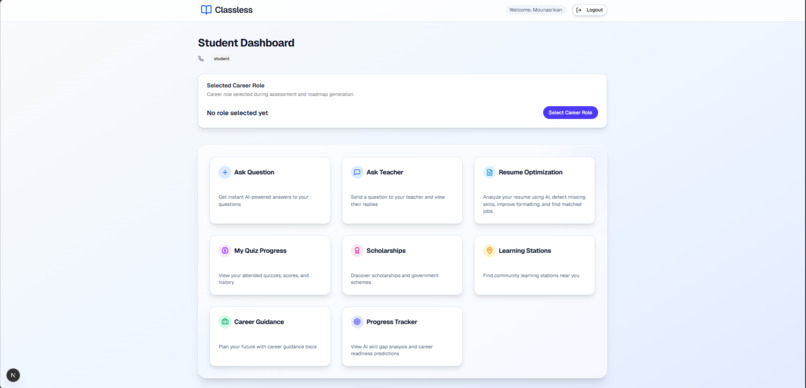The height and width of the screenshot is (388, 806).
Task: Click the Get instant AI-powered answers description
Action: [x=264, y=200]
